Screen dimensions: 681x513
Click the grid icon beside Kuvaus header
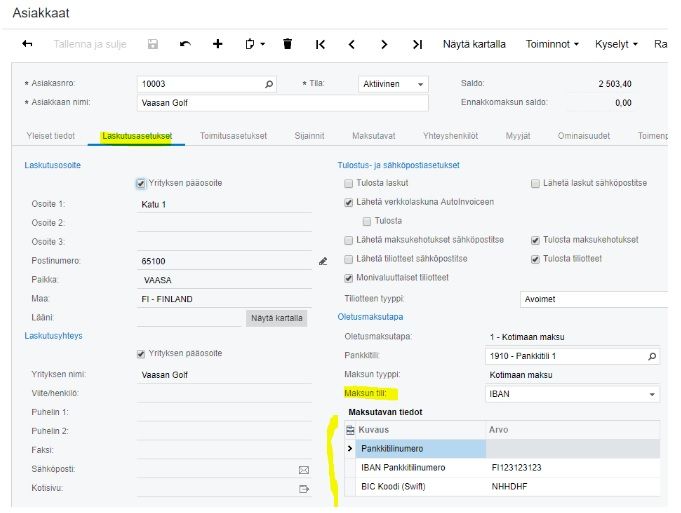click(x=350, y=430)
